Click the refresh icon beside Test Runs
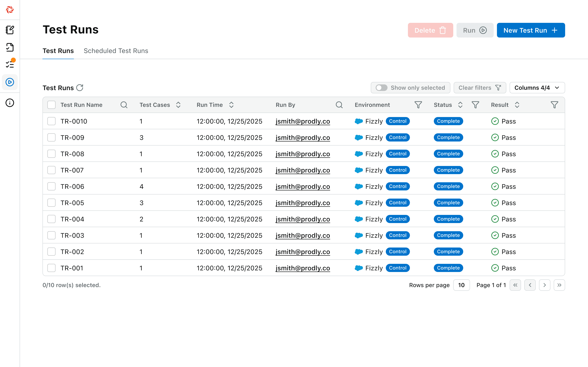 [80, 88]
